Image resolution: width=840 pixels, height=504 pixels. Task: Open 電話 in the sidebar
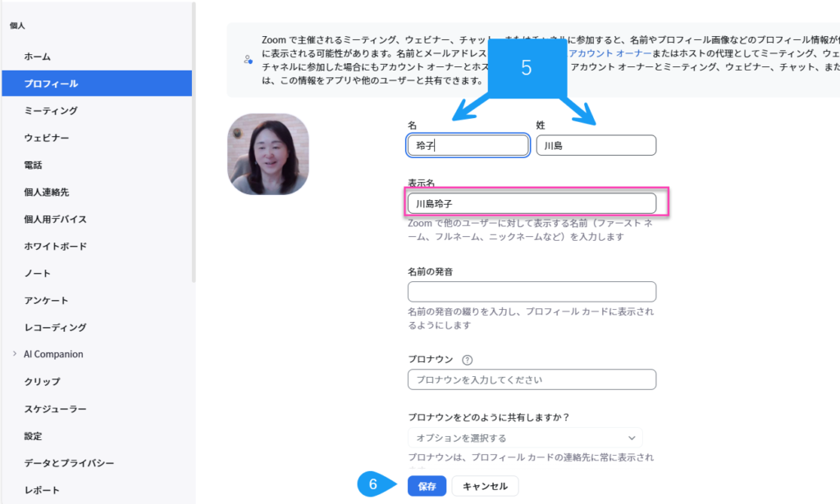point(33,165)
